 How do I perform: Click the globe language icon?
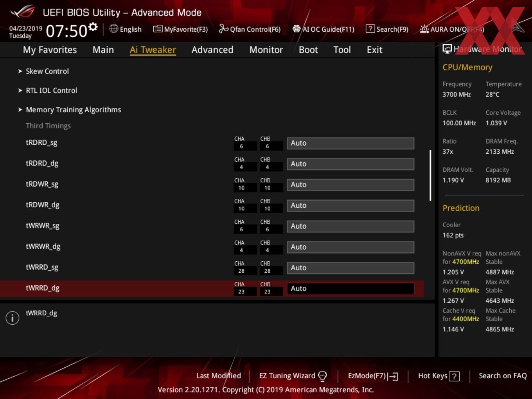[x=113, y=29]
